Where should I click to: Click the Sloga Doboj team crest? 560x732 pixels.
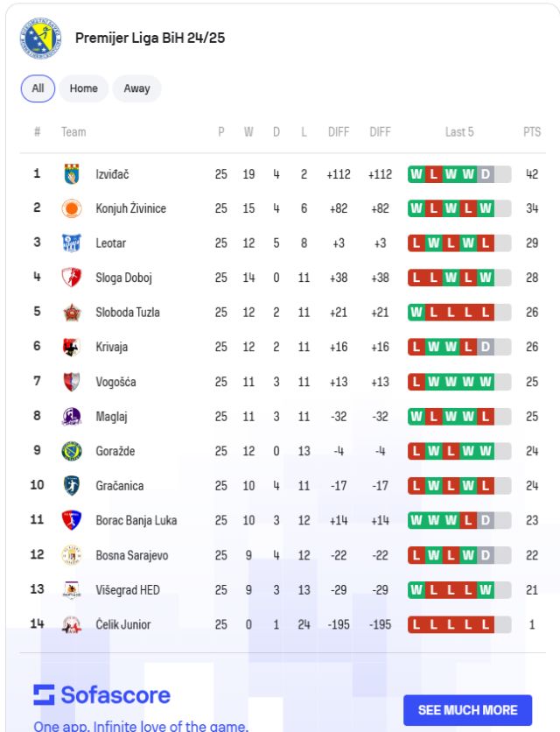coord(72,278)
